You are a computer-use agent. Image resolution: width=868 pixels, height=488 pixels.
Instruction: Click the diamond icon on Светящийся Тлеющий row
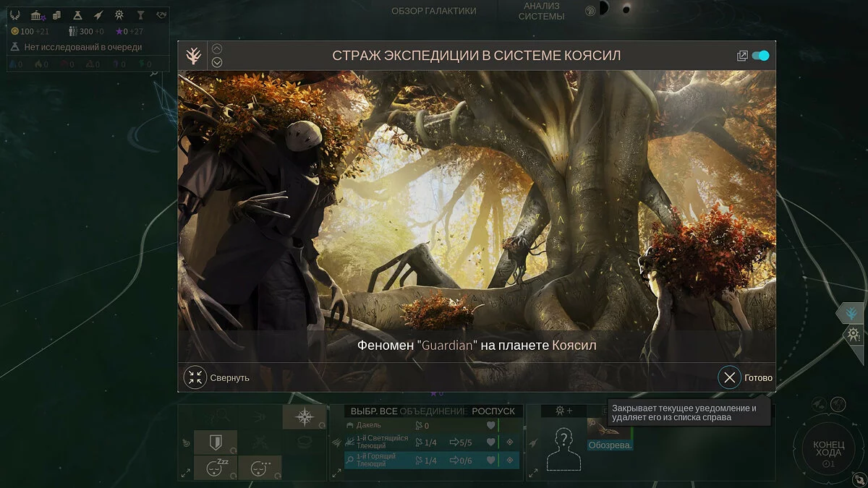(509, 442)
